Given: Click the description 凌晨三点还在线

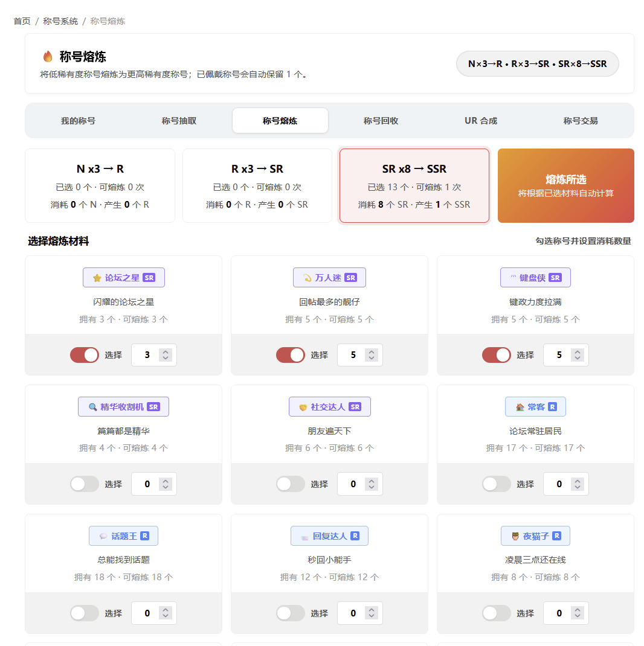Looking at the screenshot, I should (535, 560).
